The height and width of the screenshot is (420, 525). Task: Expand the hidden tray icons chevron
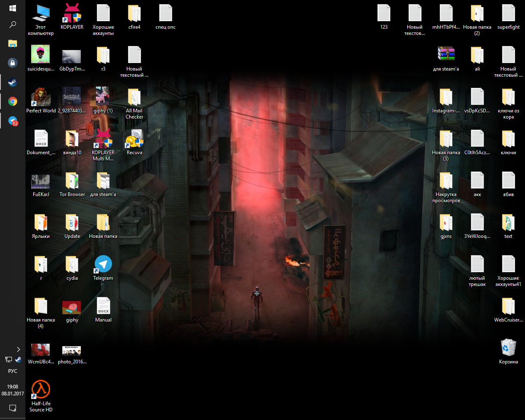(x=18, y=349)
